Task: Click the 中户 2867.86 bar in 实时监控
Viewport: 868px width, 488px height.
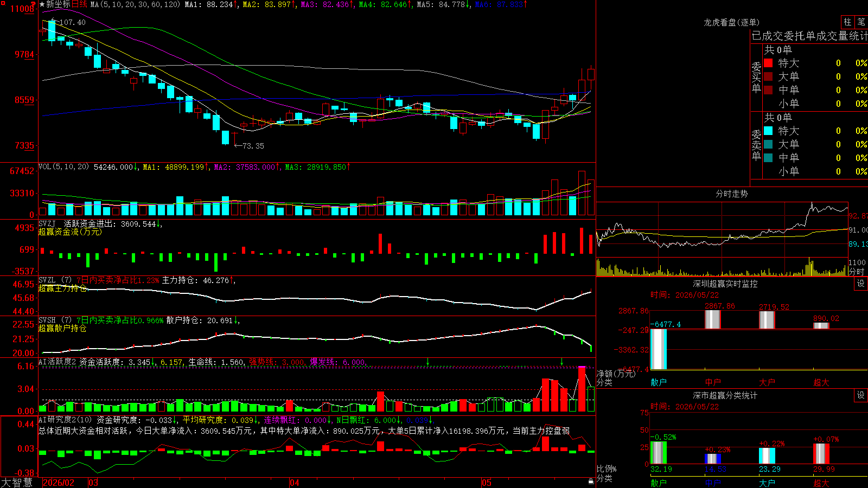Action: 713,319
